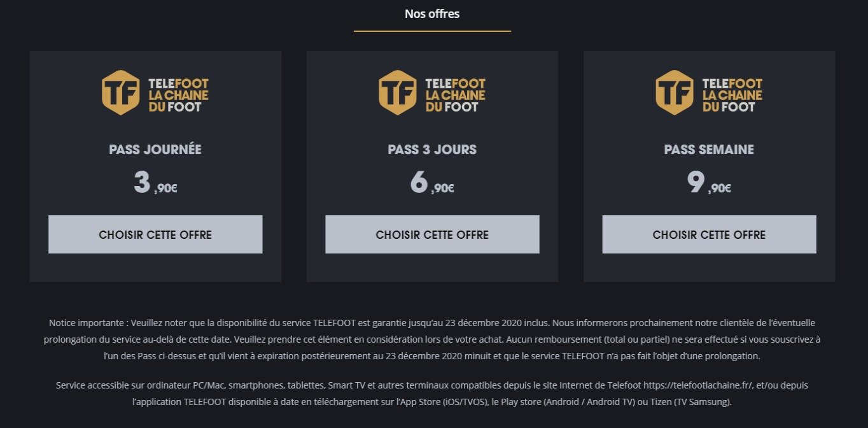
Task: Choose the Pass Semaine offer
Action: [x=709, y=234]
